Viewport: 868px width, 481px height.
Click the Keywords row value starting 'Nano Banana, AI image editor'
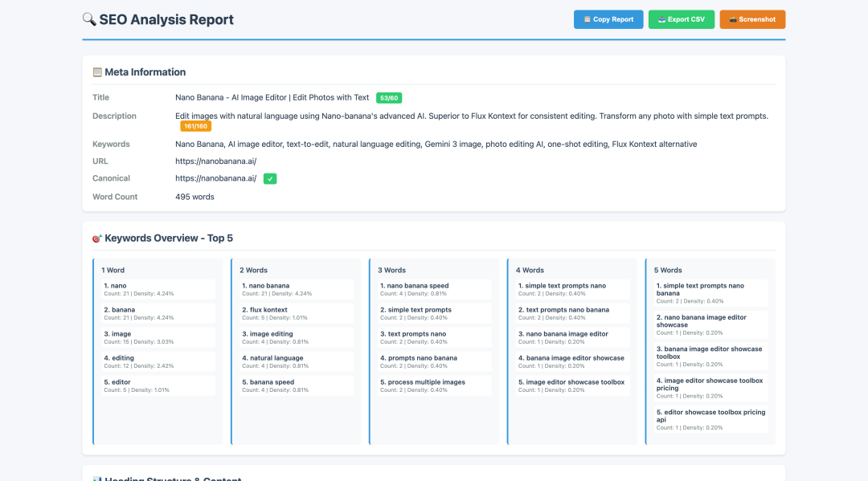pos(436,145)
